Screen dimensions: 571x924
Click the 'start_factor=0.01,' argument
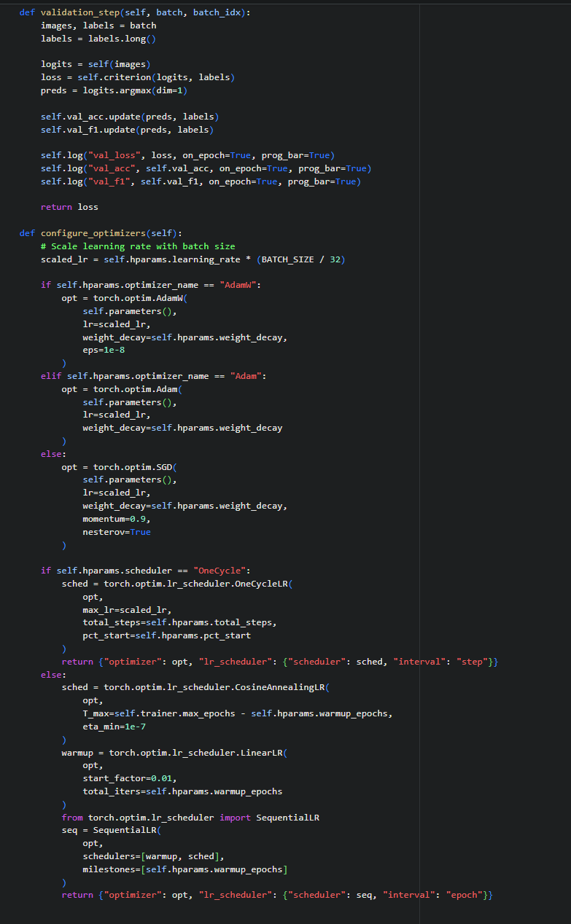coord(131,778)
